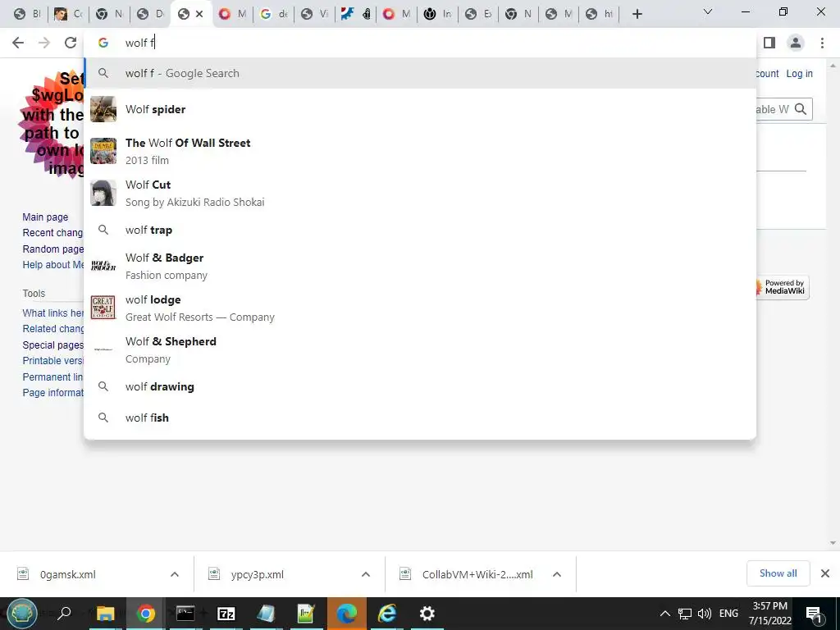840x630 pixels.
Task: Open Command Prompt from taskbar
Action: tap(185, 614)
